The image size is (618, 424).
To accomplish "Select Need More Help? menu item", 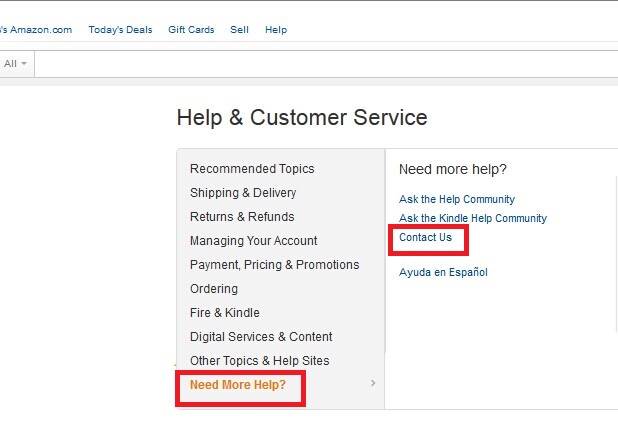I will 238,385.
